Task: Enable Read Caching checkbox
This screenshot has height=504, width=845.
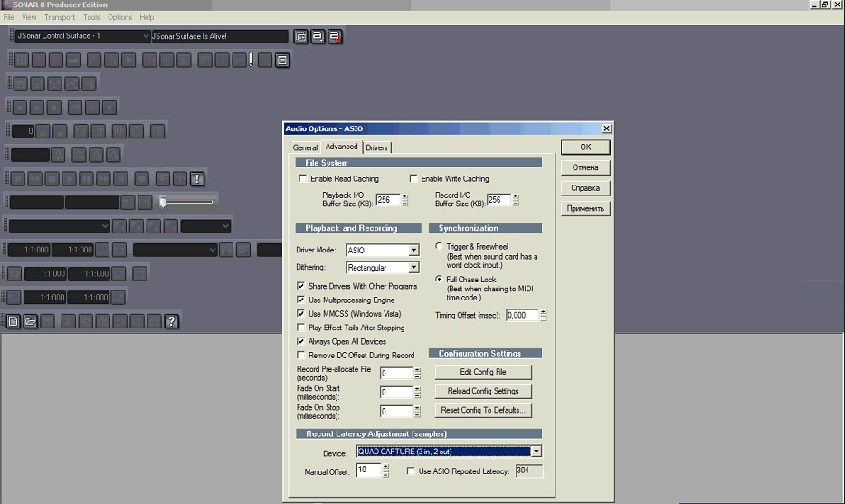Action: tap(303, 179)
